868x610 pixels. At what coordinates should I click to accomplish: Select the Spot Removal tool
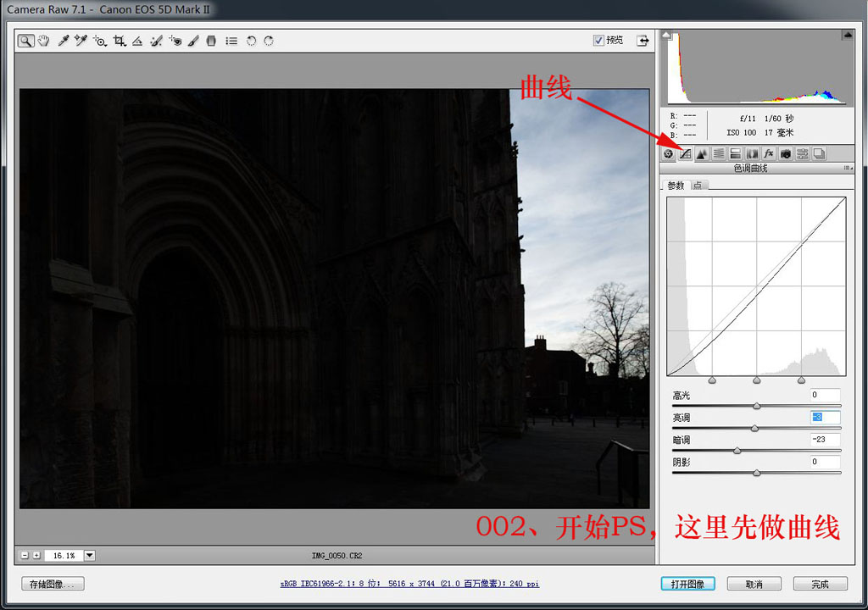coord(156,41)
